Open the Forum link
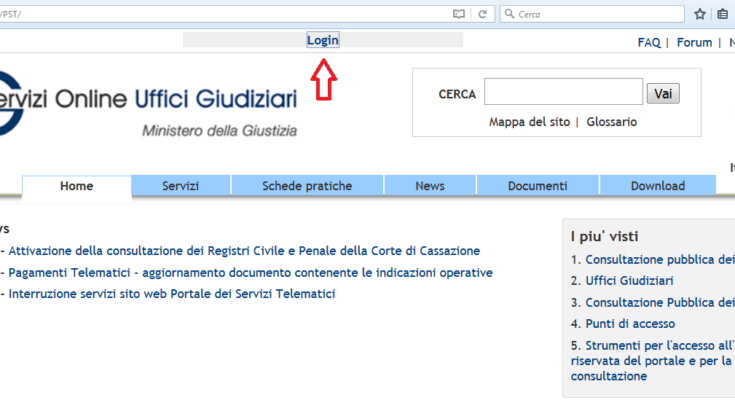 point(694,43)
